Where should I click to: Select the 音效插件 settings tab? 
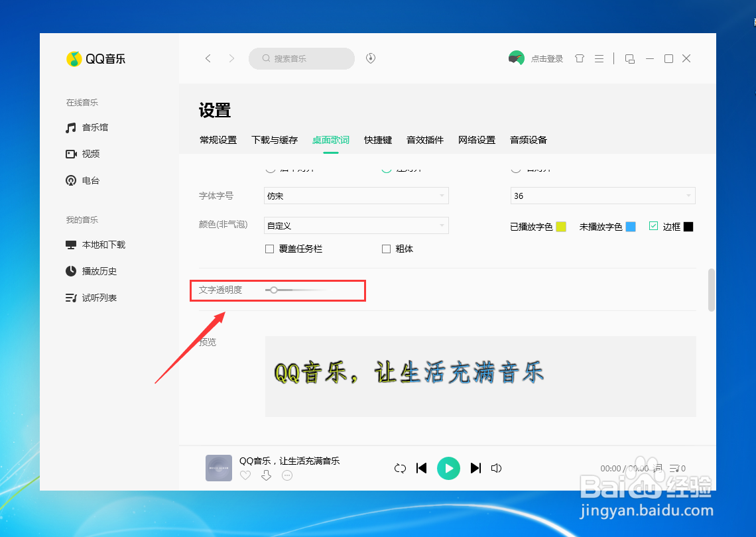coord(425,140)
